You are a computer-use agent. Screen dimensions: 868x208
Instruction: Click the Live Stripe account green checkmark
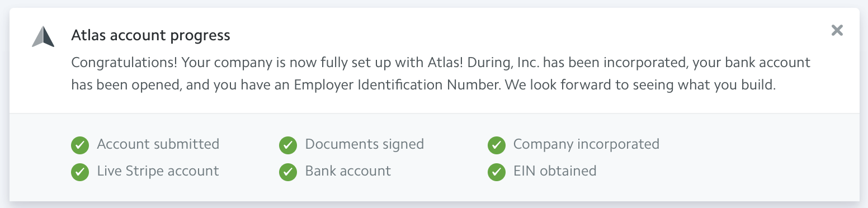pyautogui.click(x=81, y=172)
